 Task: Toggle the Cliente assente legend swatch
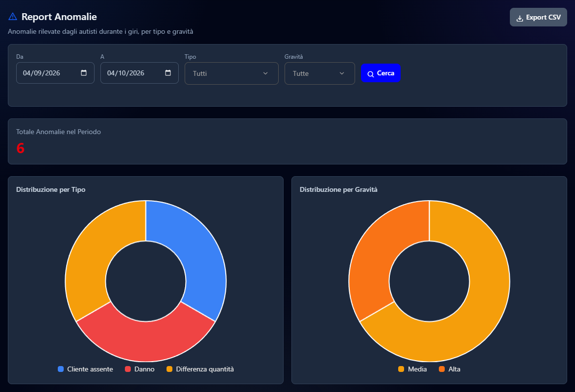point(61,369)
